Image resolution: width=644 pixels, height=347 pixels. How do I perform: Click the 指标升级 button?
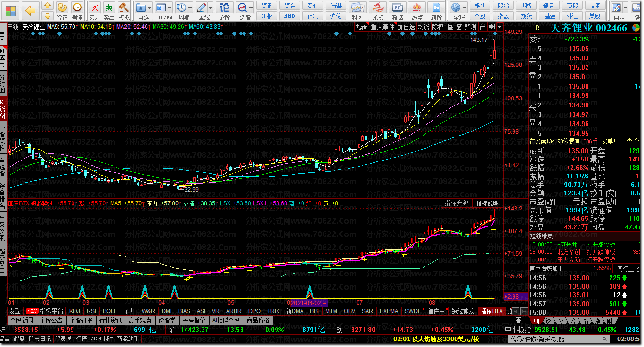click(457, 203)
